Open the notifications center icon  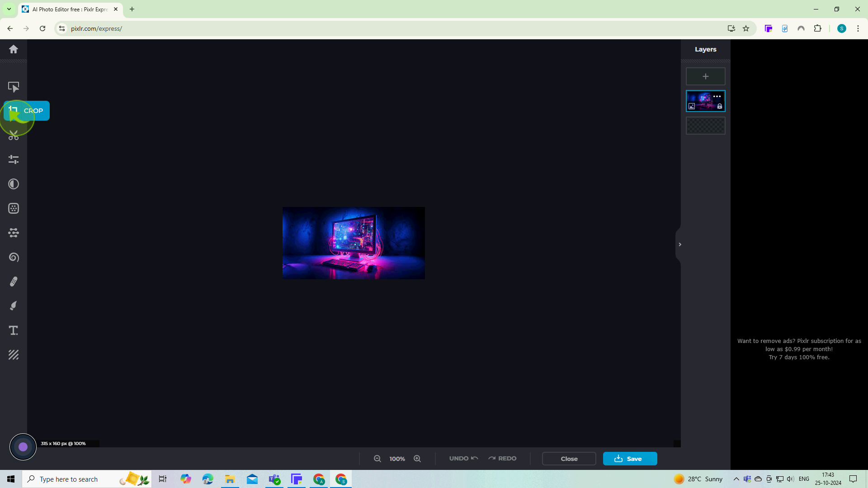coord(853,479)
